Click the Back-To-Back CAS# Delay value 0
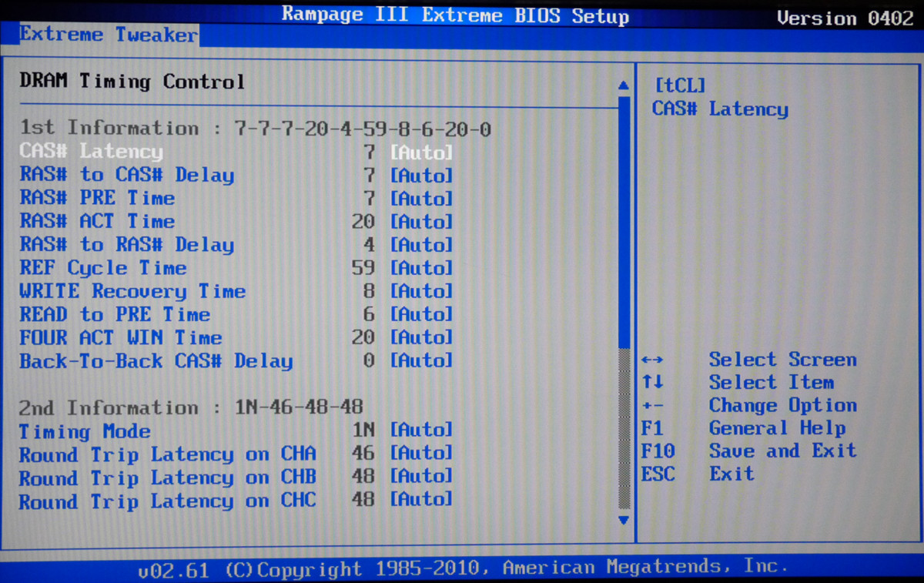The width and height of the screenshot is (924, 583). [x=369, y=360]
